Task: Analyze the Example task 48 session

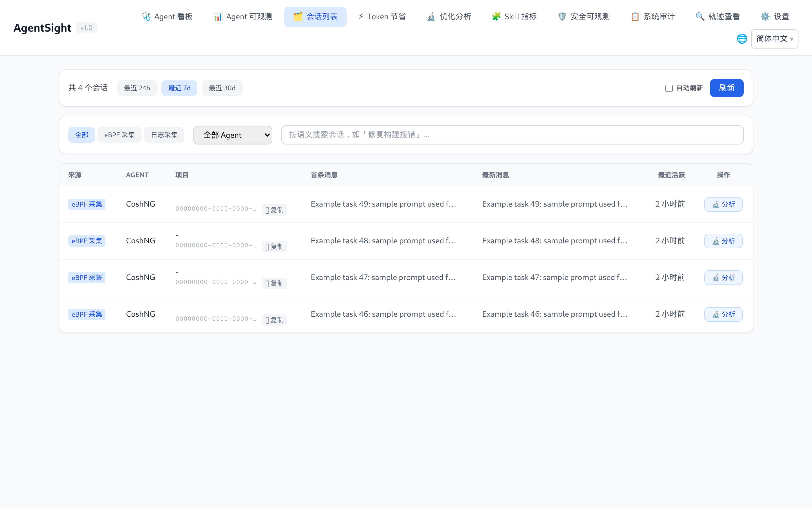Action: click(723, 241)
